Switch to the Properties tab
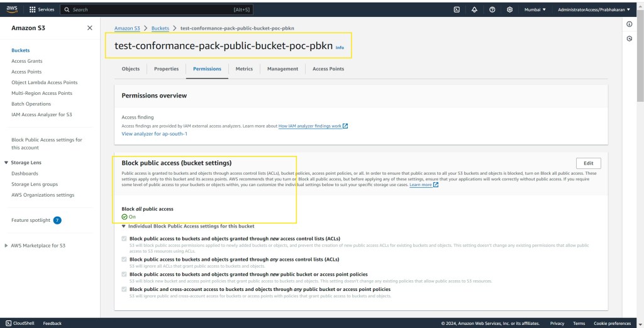The image size is (644, 328). pyautogui.click(x=166, y=68)
